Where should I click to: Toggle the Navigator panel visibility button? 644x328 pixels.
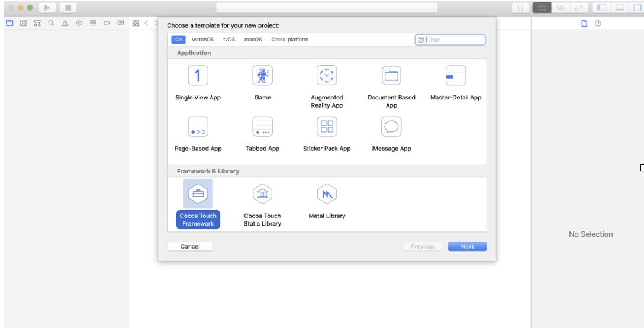coord(602,8)
